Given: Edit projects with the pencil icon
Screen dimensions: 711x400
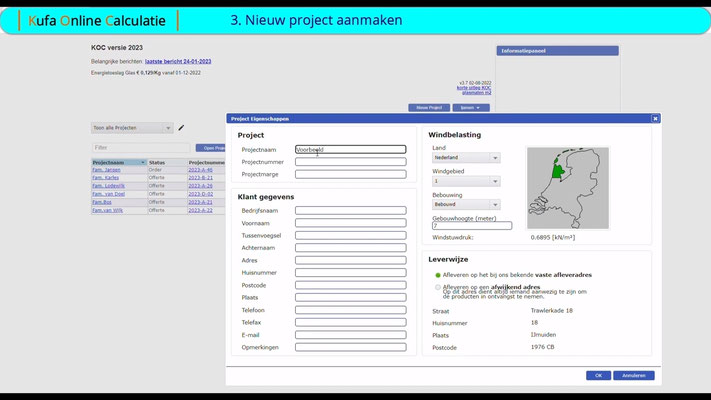Looking at the screenshot, I should (181, 128).
